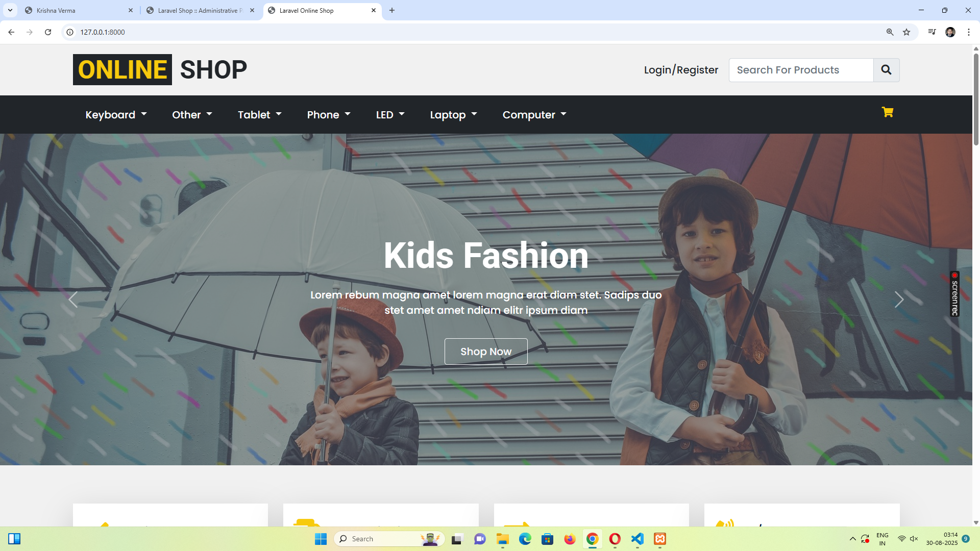Click the ENG IN language indicator
The image size is (980, 551).
pyautogui.click(x=883, y=539)
